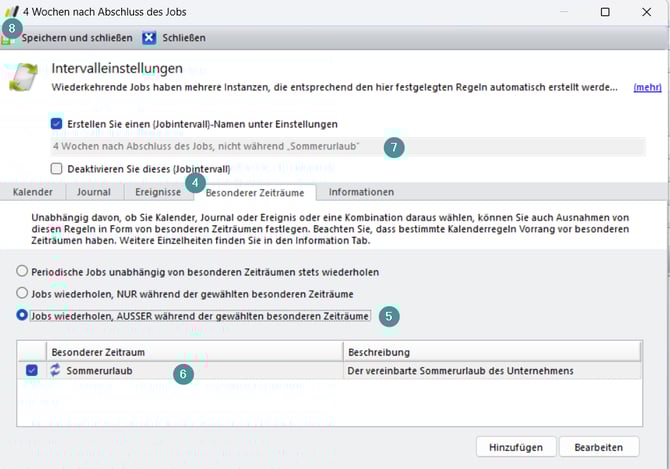
Task: Maximize the window
Action: coord(605,12)
